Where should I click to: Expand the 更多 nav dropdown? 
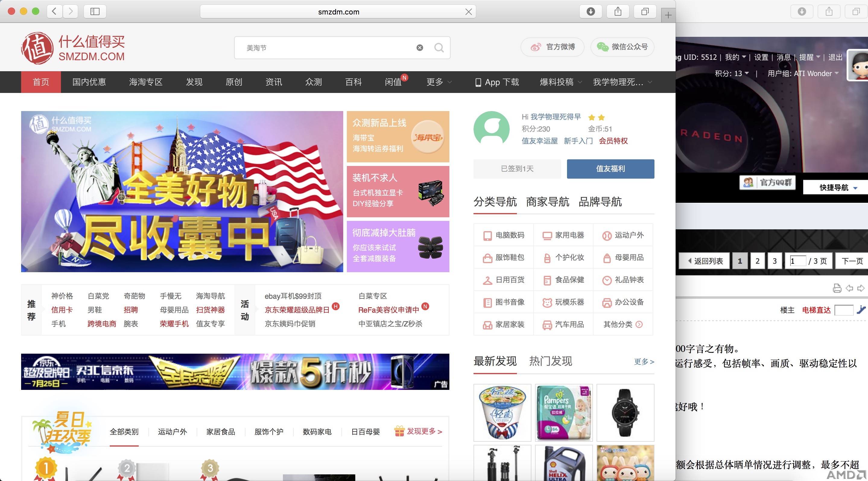coord(439,82)
